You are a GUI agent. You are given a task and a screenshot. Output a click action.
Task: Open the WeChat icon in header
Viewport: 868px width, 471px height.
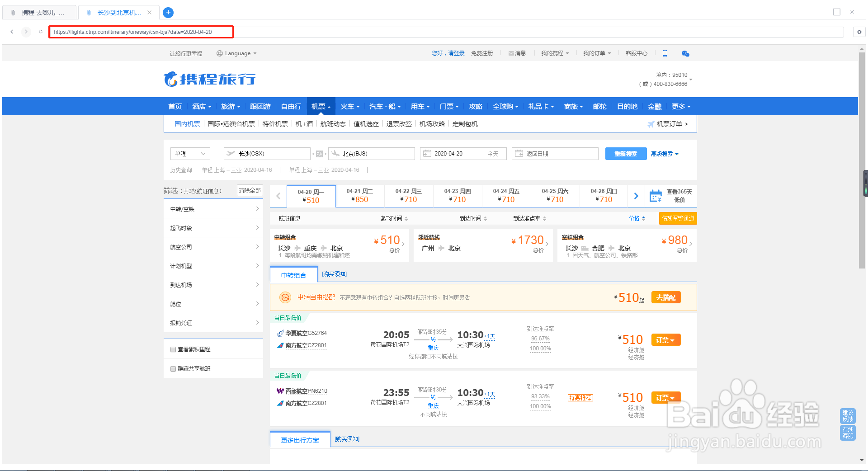685,53
